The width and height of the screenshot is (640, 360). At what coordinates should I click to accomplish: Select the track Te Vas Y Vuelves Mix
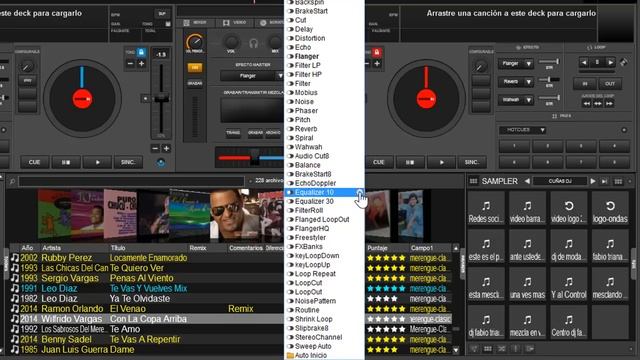149,289
